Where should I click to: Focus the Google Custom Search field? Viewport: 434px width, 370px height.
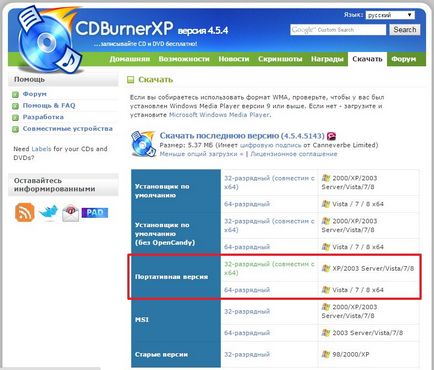tap(338, 30)
